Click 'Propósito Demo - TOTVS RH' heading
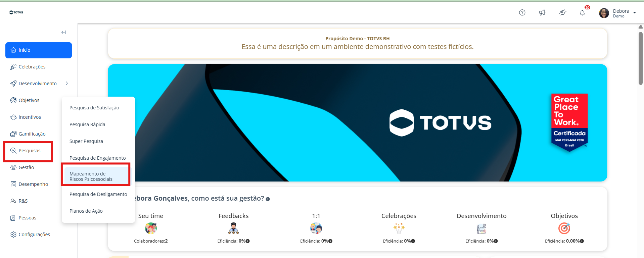This screenshot has height=258, width=644. click(358, 39)
